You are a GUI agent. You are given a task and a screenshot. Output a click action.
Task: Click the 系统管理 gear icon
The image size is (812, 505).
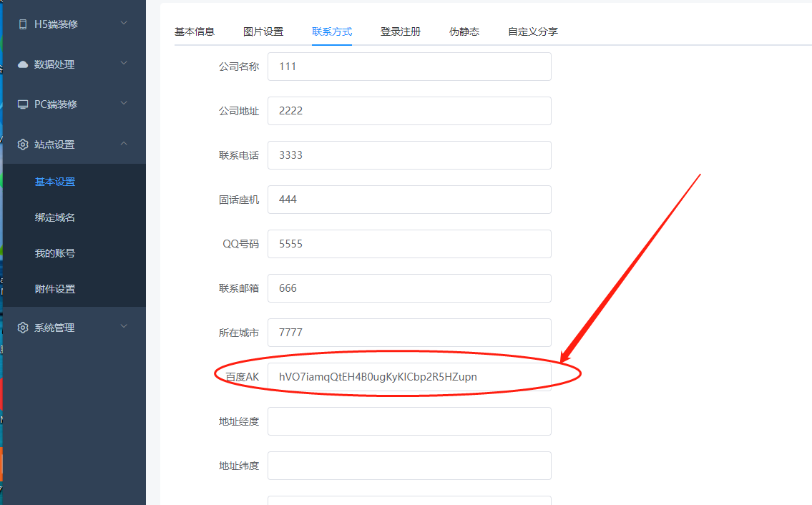23,328
